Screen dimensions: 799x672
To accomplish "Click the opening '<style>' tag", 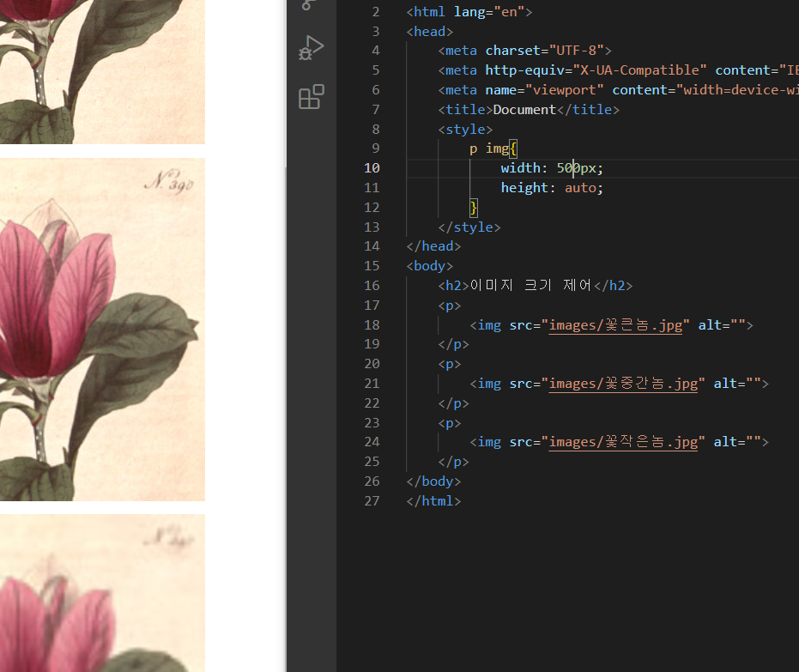I will click(465, 130).
